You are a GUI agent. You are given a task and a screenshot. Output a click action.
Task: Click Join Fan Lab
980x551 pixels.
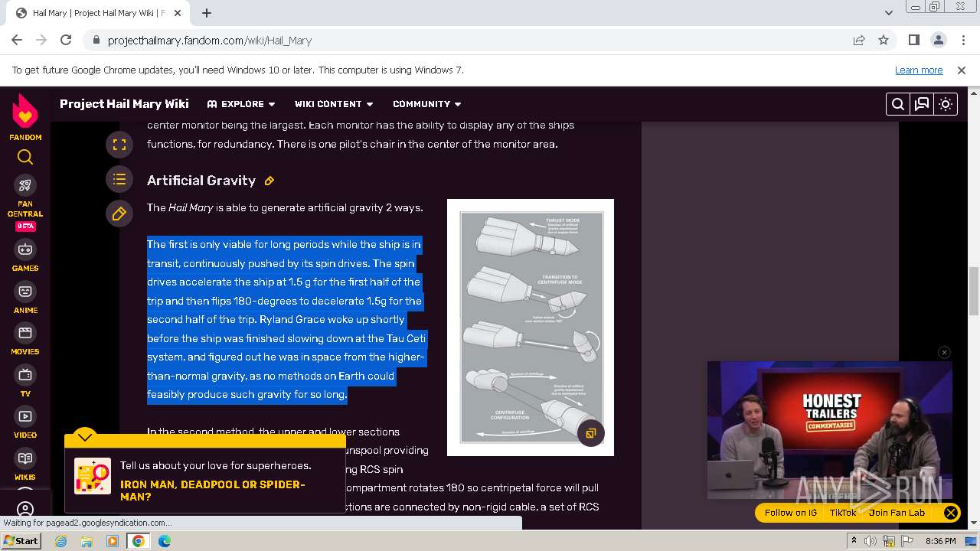pyautogui.click(x=897, y=513)
